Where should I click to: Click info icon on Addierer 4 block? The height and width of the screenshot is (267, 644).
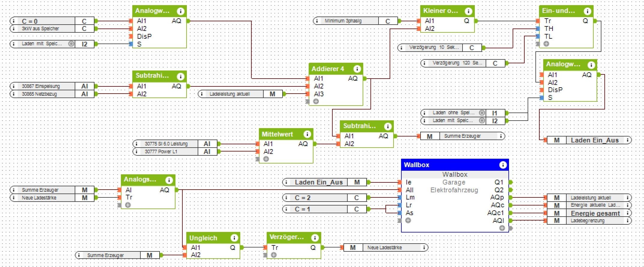pos(357,69)
